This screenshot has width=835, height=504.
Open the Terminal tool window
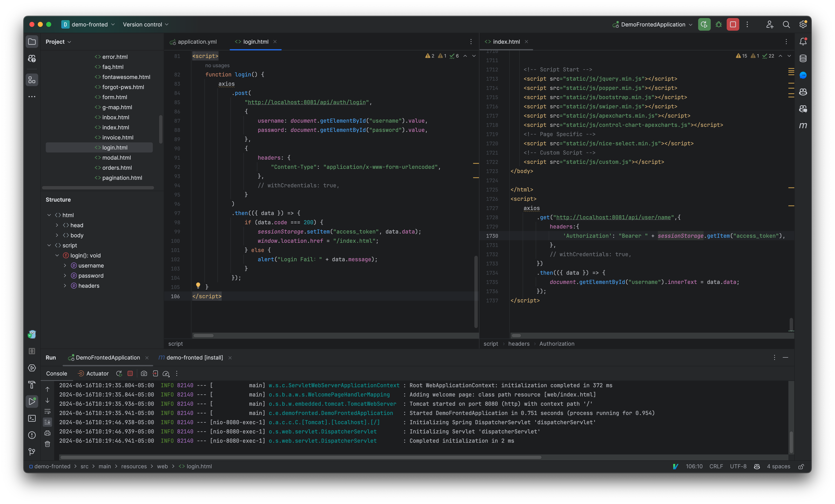[x=32, y=418]
